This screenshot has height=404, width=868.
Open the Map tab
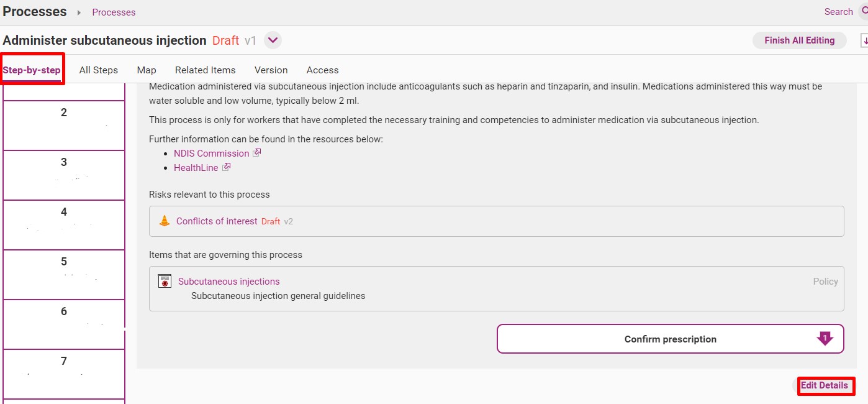(147, 70)
